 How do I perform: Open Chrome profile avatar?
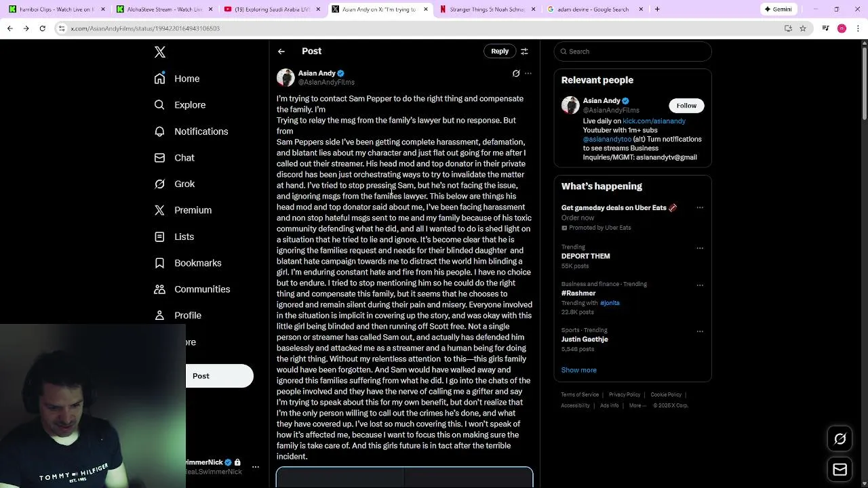pos(842,28)
